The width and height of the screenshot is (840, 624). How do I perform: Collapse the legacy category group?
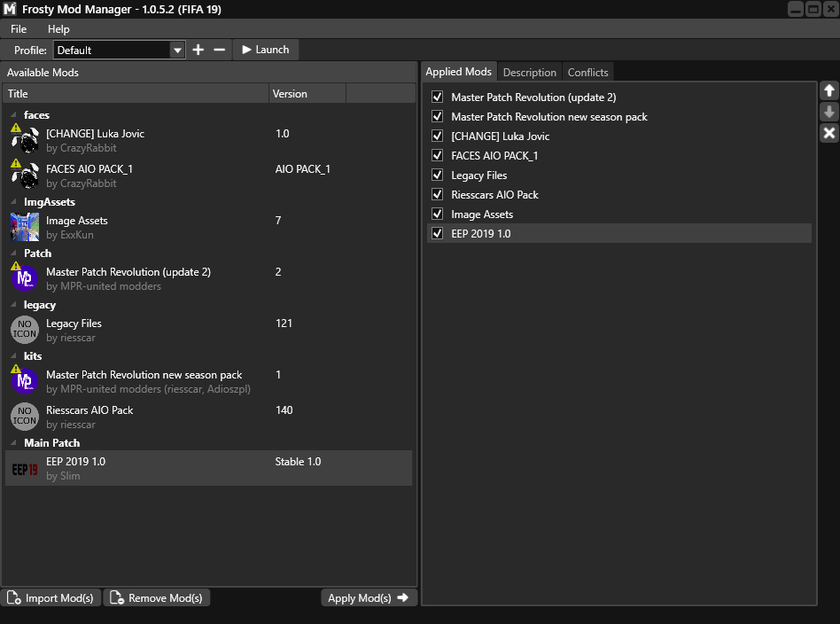click(13, 305)
